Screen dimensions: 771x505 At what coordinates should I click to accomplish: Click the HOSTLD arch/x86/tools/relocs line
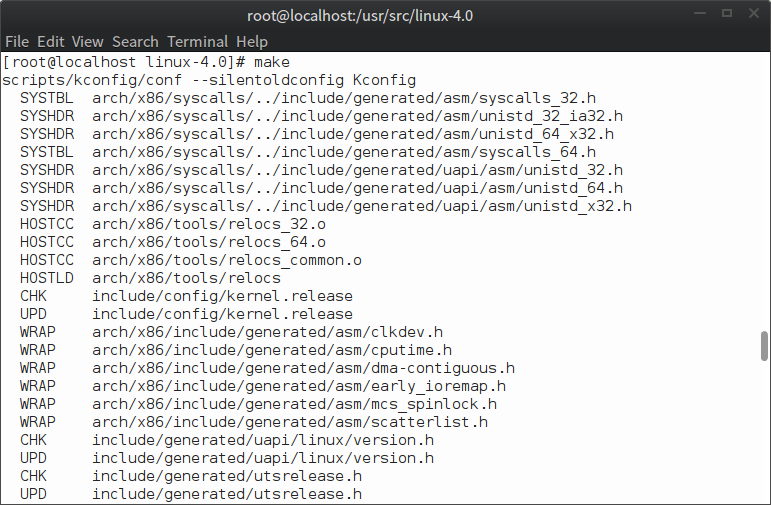(150, 278)
